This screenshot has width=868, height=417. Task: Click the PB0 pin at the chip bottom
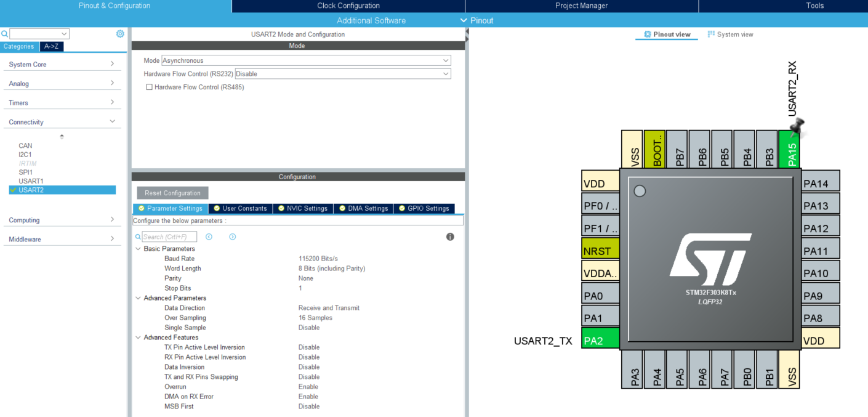[745, 370]
